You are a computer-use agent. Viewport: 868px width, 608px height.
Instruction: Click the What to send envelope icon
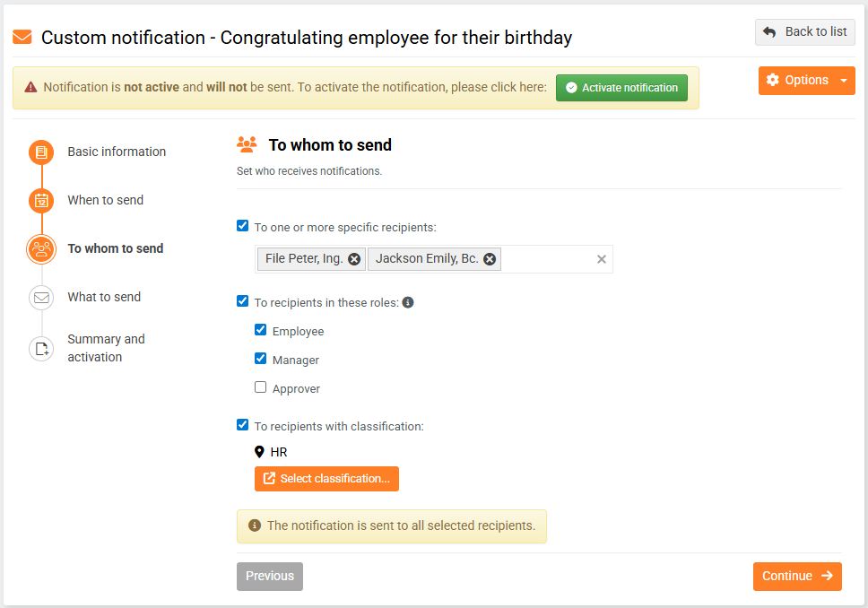tap(41, 297)
